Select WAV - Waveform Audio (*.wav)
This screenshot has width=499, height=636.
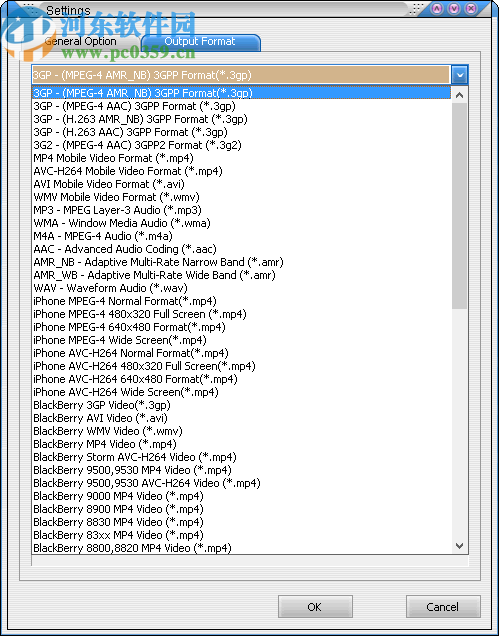click(241, 288)
